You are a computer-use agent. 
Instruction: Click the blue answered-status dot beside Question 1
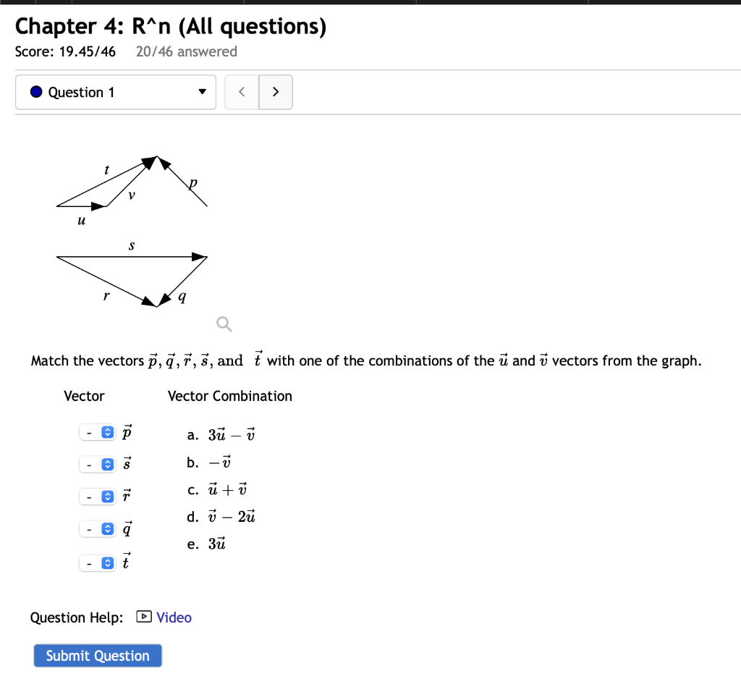pyautogui.click(x=35, y=92)
